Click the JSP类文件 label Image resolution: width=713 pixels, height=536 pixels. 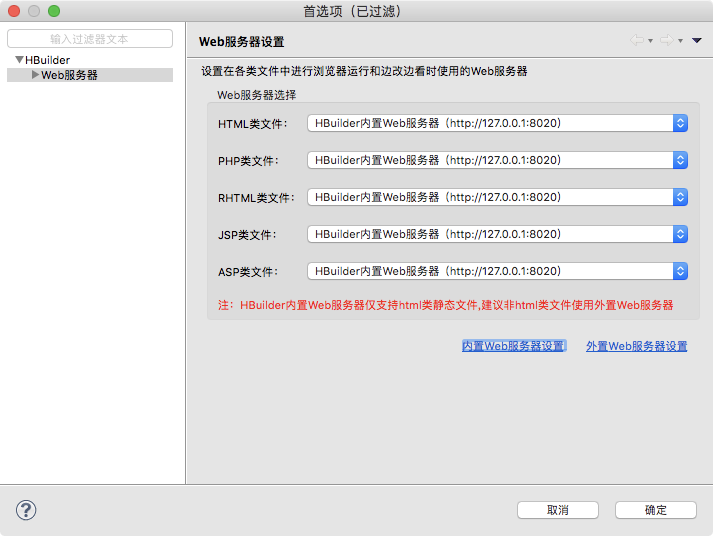(247, 235)
